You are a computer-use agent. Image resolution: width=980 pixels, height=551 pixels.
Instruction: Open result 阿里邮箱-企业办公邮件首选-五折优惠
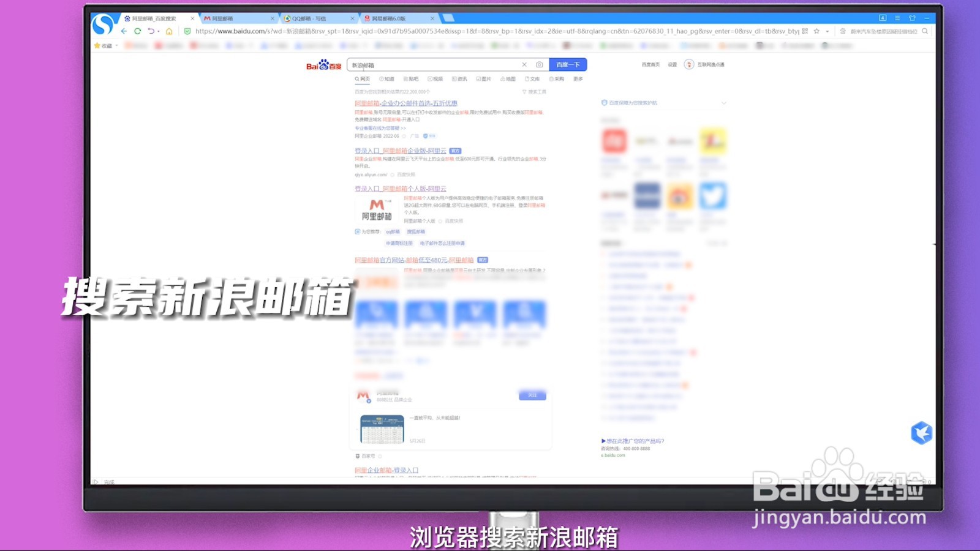pos(406,103)
